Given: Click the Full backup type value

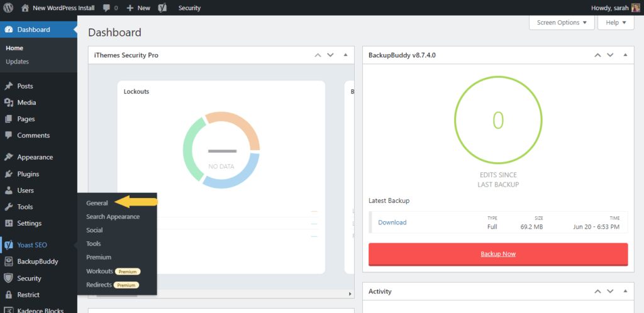Looking at the screenshot, I should [x=492, y=227].
